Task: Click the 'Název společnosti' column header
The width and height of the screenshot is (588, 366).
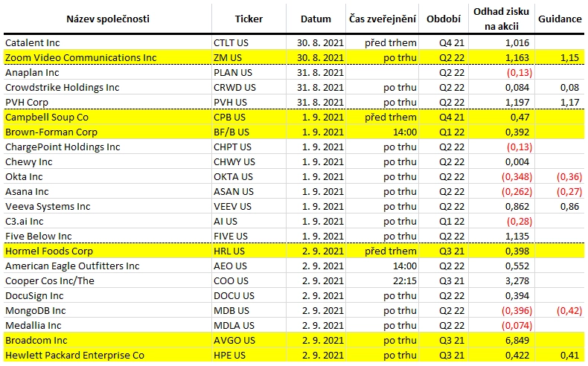Action: (108, 19)
